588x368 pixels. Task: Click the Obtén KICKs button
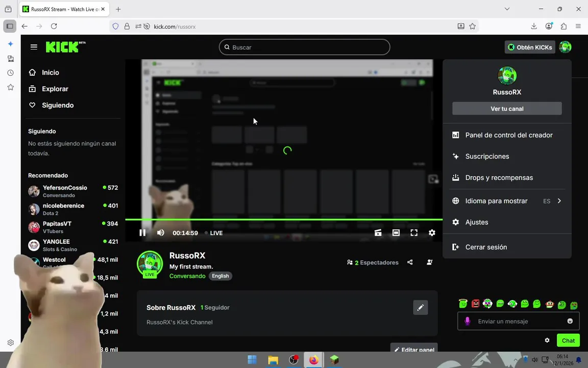pyautogui.click(x=529, y=48)
